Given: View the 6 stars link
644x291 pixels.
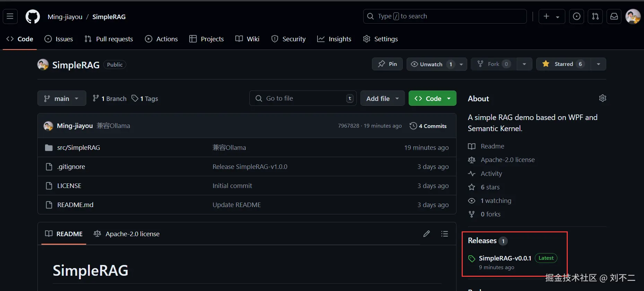Looking at the screenshot, I should [x=484, y=187].
